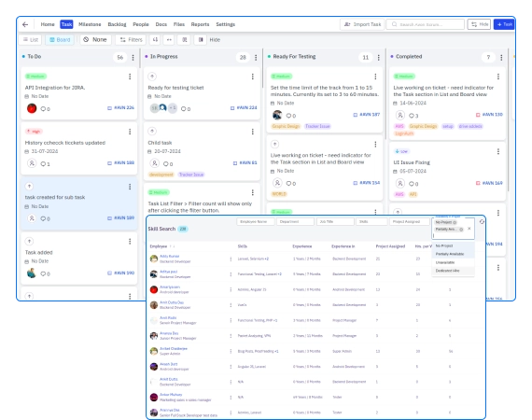Open the Reports tab
532x420 pixels.
pos(200,24)
